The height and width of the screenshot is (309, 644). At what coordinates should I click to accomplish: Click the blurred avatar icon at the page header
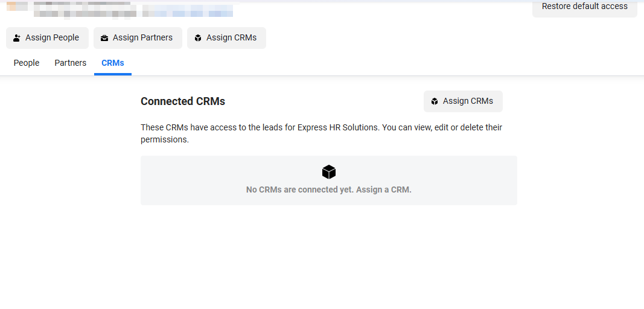17,7
